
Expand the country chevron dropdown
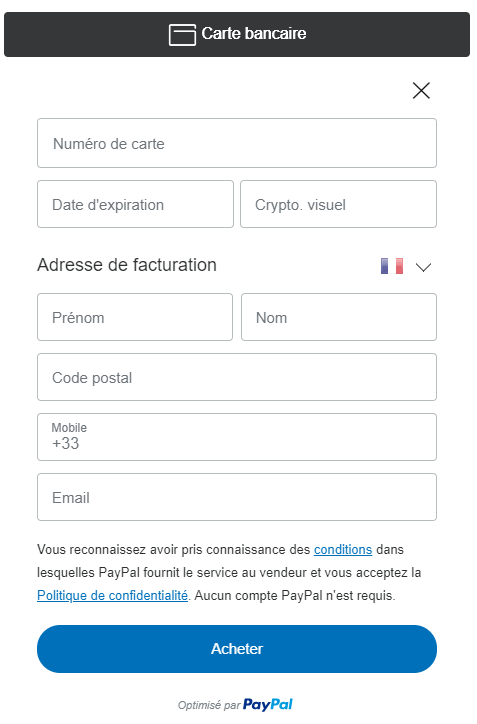[x=423, y=267]
